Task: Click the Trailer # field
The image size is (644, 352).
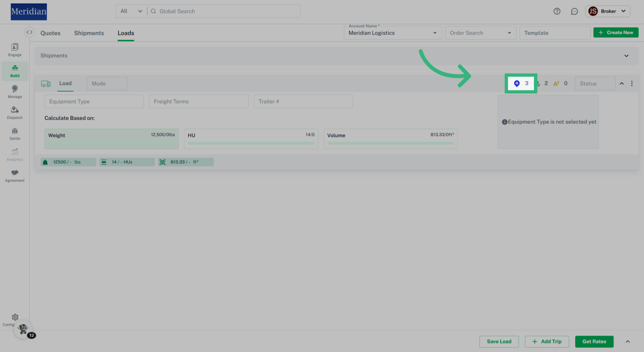Action: click(x=303, y=101)
